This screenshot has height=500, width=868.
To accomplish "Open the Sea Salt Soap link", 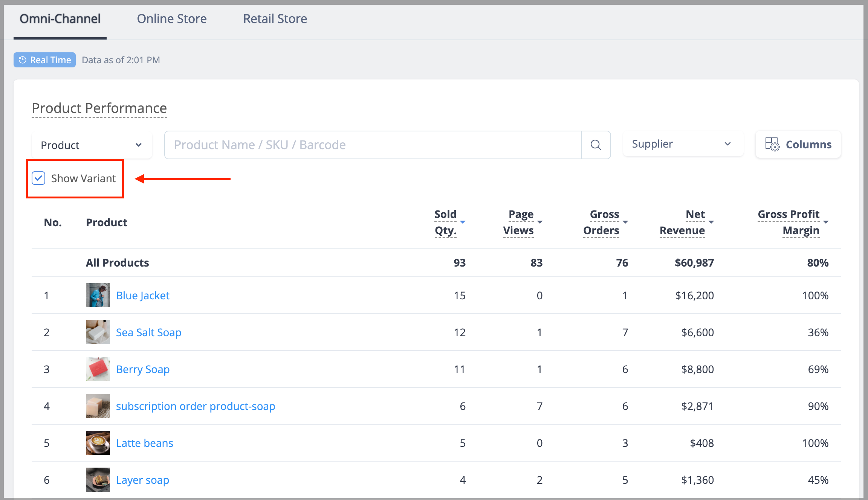I will [149, 332].
